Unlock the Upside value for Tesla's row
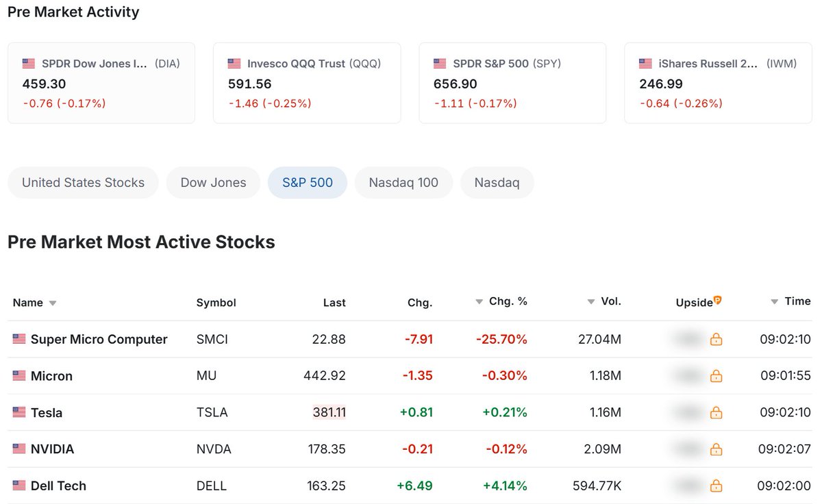Image resolution: width=822 pixels, height=504 pixels. coord(717,412)
